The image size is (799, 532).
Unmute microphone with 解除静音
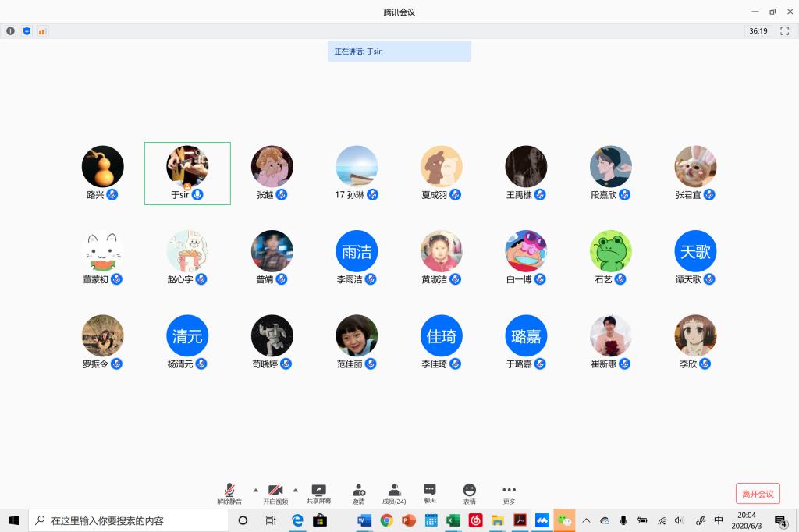click(229, 493)
